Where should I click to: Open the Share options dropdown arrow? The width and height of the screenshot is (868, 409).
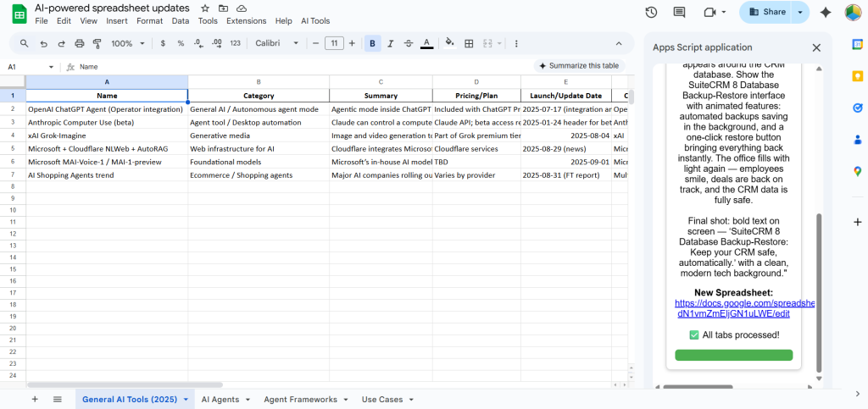pyautogui.click(x=800, y=12)
